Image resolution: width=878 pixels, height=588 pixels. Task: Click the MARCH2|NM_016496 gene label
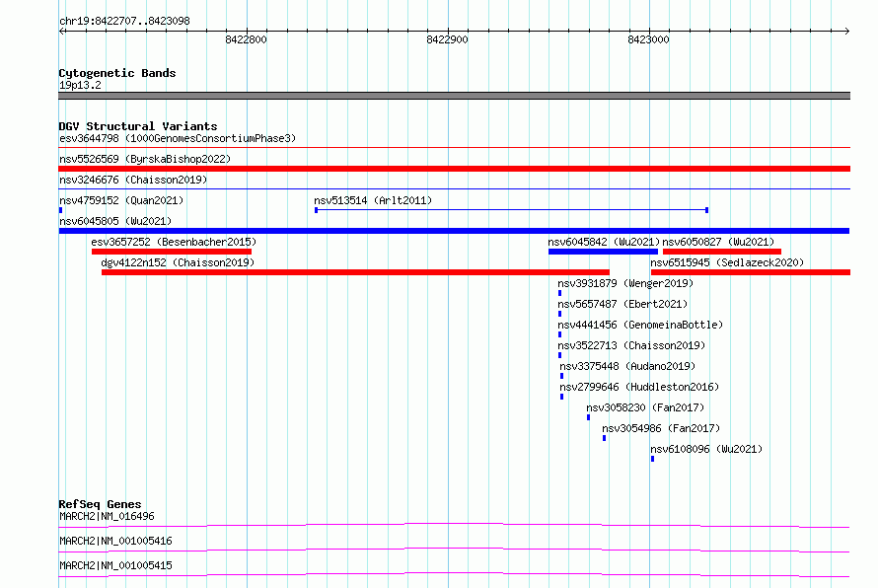click(107, 516)
